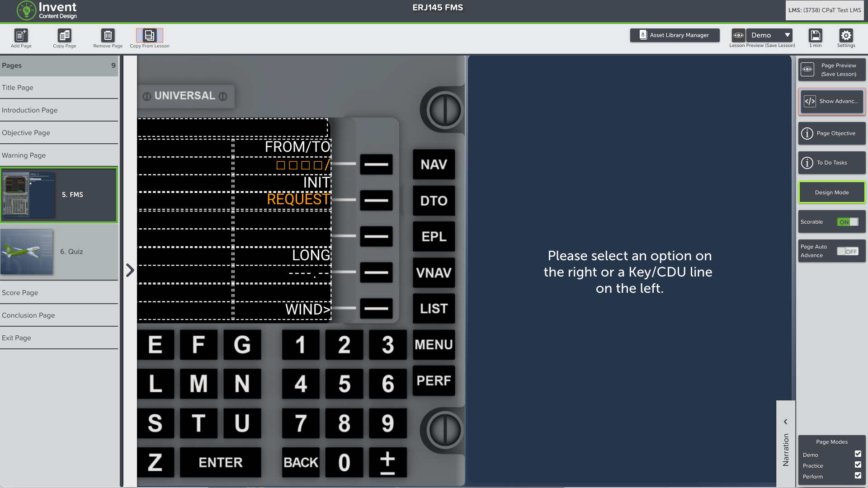Select the NAV button on CDU
Image resolution: width=868 pixels, height=488 pixels.
(x=434, y=164)
